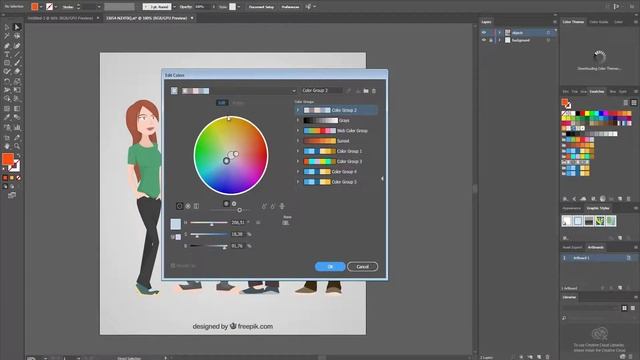The image size is (640, 360).
Task: Switch Swatches panel to thumbnail view
Action: point(633,102)
